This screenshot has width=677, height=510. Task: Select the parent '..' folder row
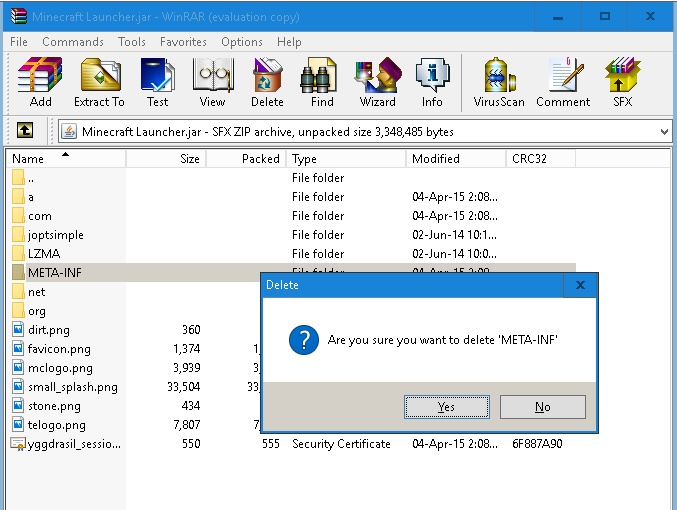(291, 177)
